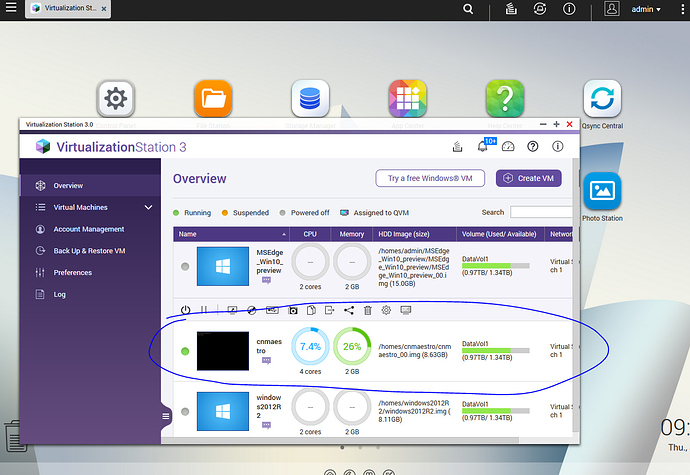Click the trash delete icon in VM toolbar
The image size is (690, 475).
tap(368, 310)
